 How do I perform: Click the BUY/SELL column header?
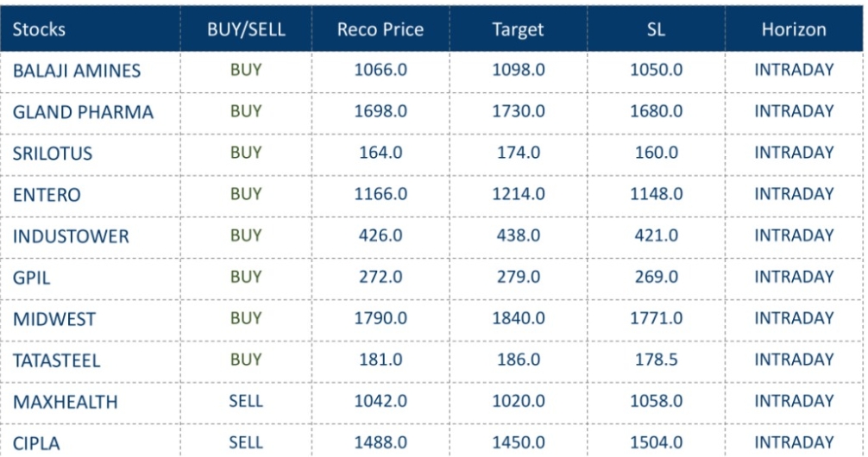click(246, 29)
